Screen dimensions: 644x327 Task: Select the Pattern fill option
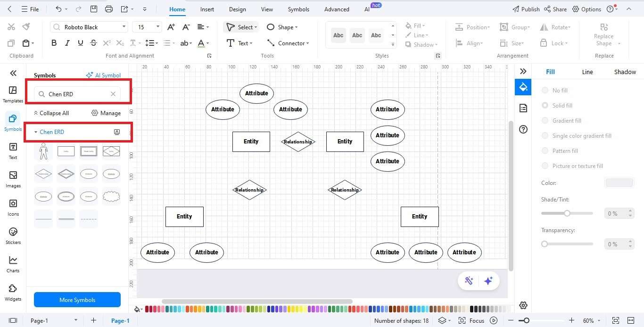coord(560,151)
